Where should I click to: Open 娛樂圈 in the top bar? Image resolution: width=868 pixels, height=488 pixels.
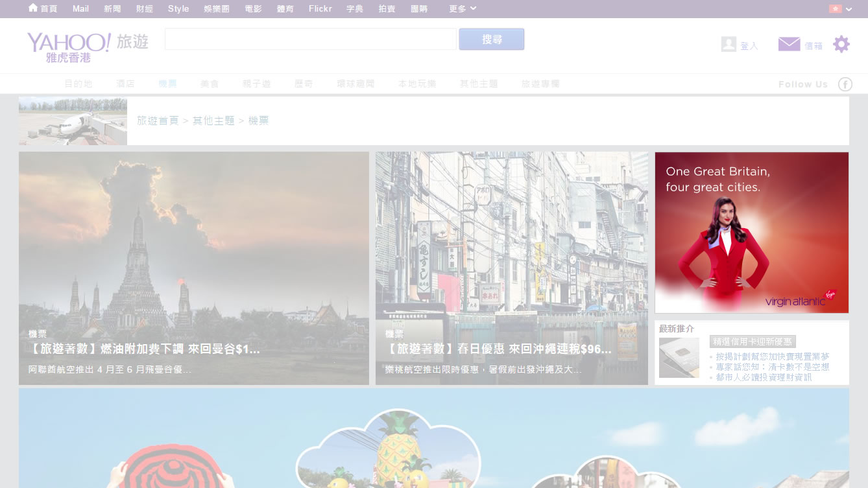(217, 8)
